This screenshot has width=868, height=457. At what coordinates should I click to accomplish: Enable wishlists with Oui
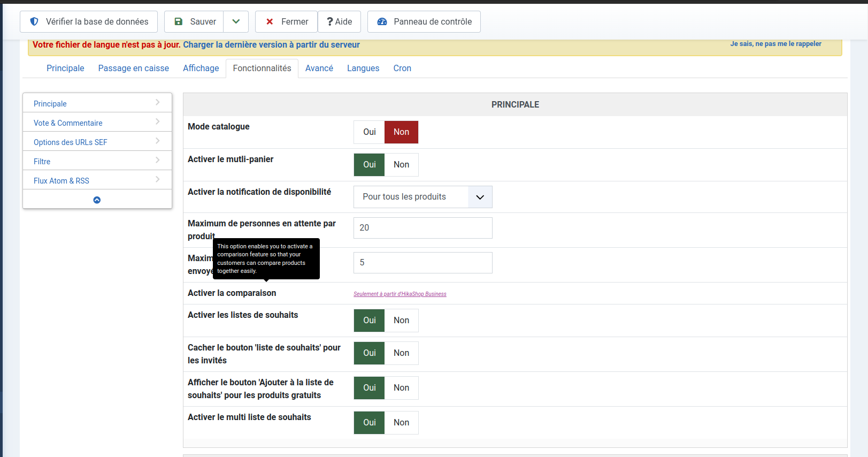click(x=369, y=321)
